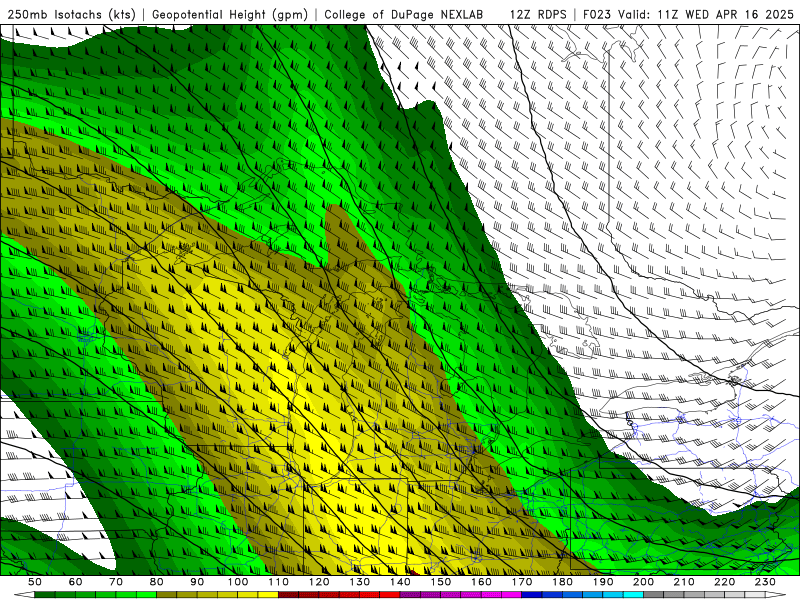Pick the 200 number on the color scale
Image resolution: width=800 pixels, height=600 pixels.
pyautogui.click(x=643, y=582)
